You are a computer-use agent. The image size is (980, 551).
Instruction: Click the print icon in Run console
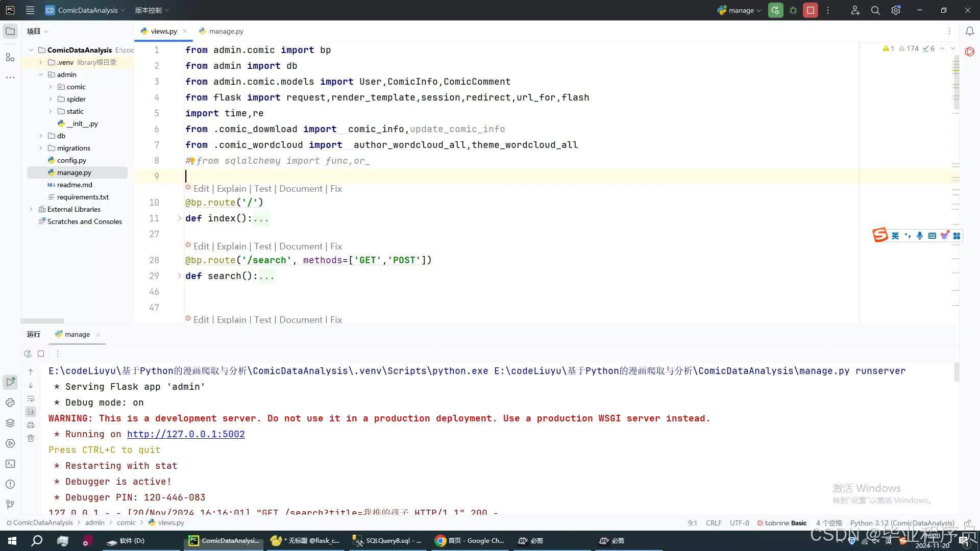point(31,425)
